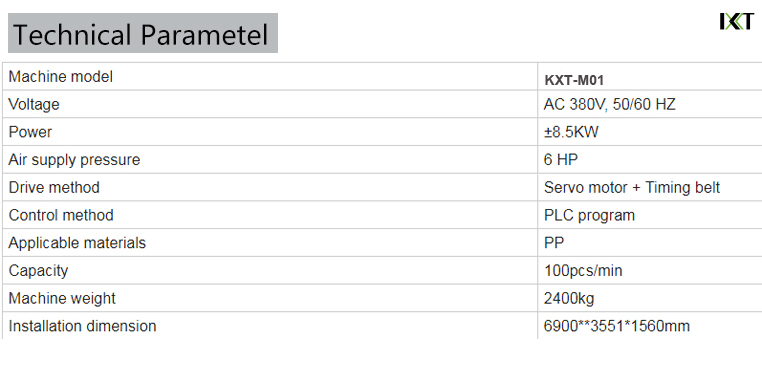Select Servo motor + Timing belt text
This screenshot has width=762, height=372.
pos(632,188)
